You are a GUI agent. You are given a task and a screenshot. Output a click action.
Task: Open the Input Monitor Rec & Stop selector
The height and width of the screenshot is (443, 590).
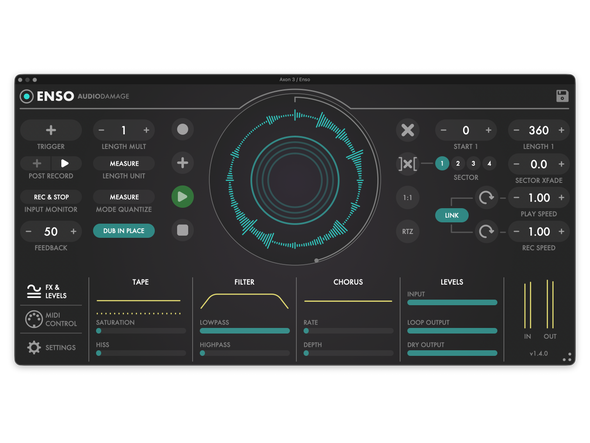51,197
